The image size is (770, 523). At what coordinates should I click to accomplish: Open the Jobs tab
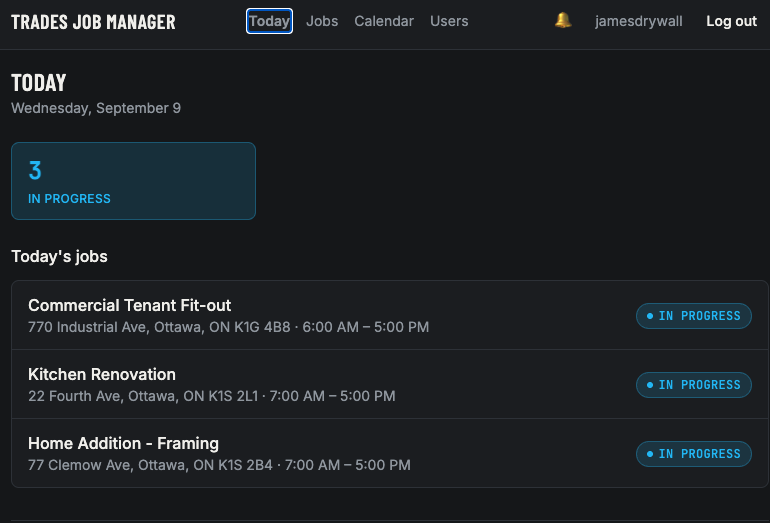pos(322,21)
